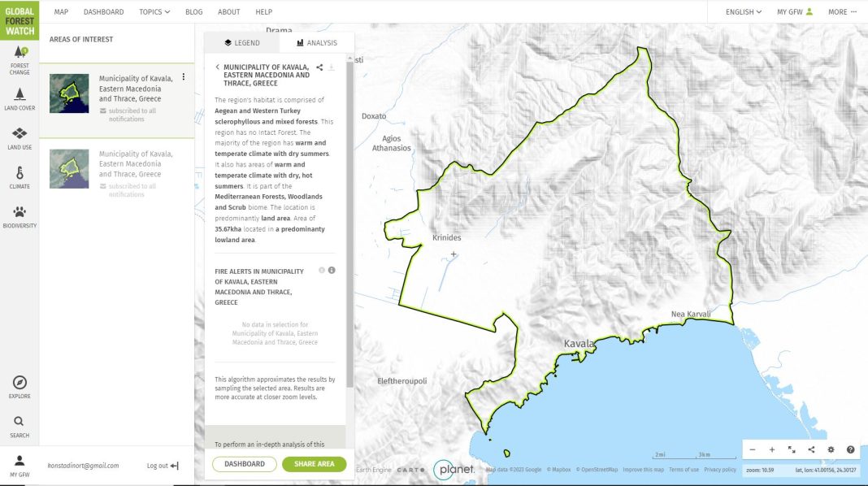This screenshot has width=868, height=486.
Task: Toggle fullscreen map view
Action: coord(792,449)
